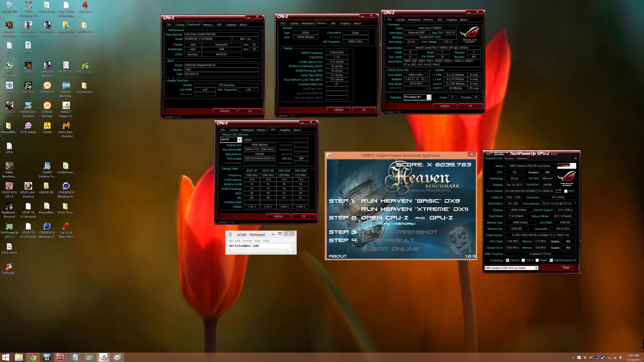Click OK in the CPU-tab CPU-Z window
This screenshot has height=362, width=644.
tap(470, 106)
